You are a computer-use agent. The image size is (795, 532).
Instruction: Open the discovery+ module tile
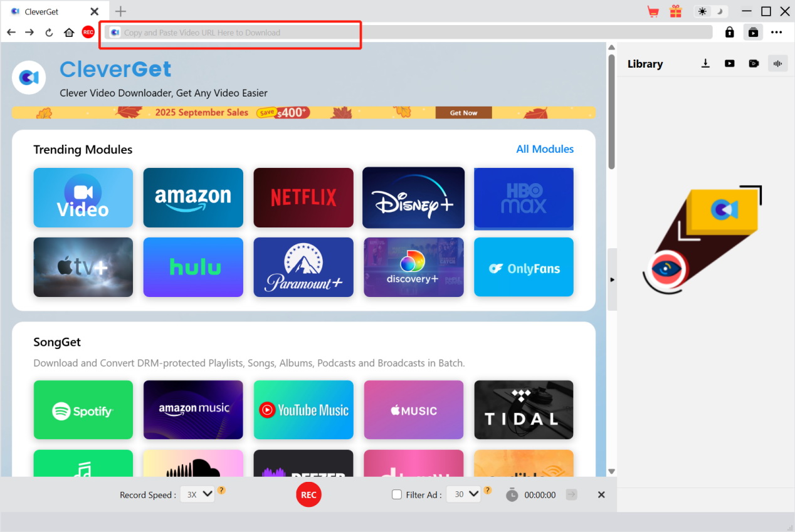(414, 267)
